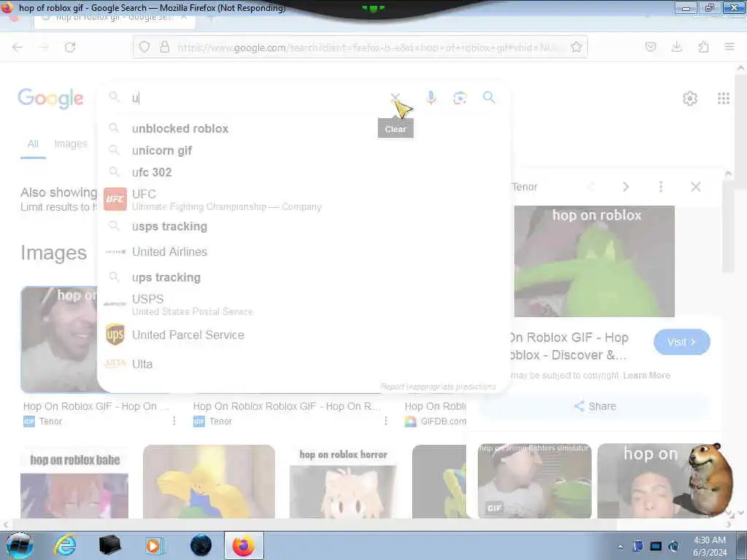Show next image in Tenor preview panel
The height and width of the screenshot is (560, 747).
tap(625, 187)
